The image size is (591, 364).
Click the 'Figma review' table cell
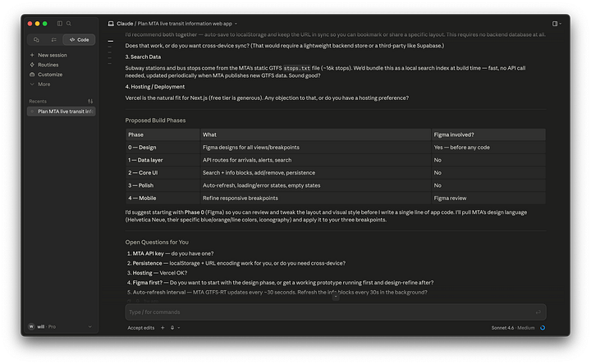coord(488,198)
